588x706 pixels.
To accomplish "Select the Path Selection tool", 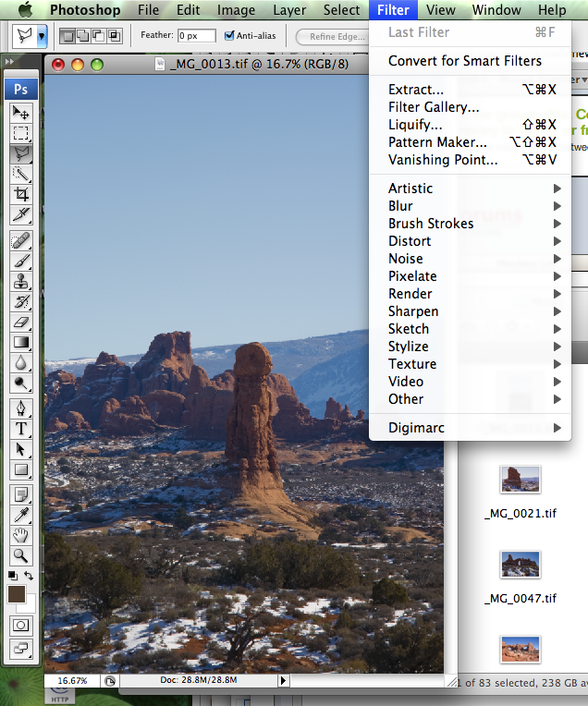I will click(x=20, y=449).
